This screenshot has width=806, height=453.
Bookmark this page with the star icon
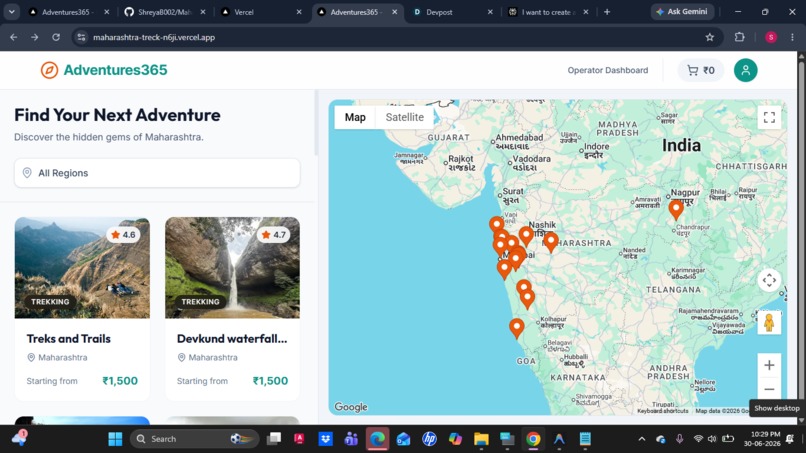(x=709, y=37)
